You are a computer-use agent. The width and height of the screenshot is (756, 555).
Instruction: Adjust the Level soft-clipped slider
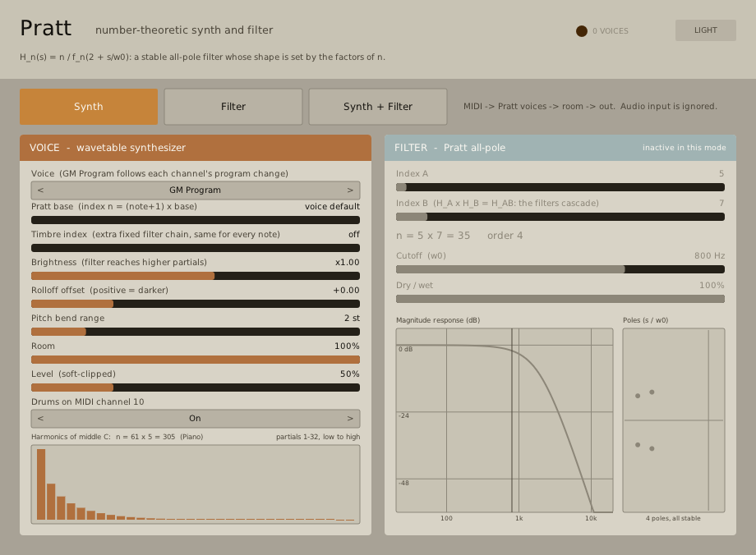(x=196, y=388)
